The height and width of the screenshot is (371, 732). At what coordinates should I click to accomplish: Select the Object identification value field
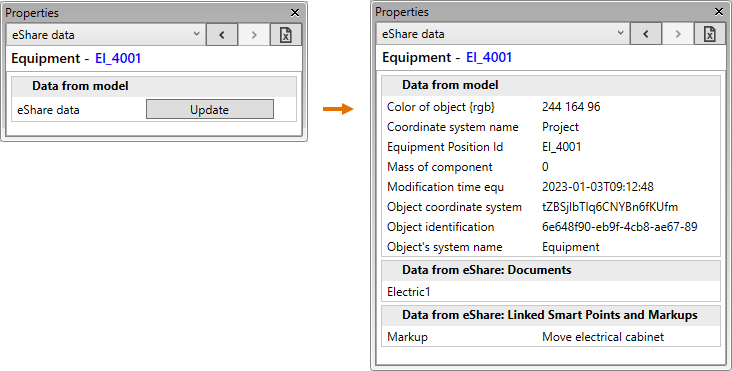[x=619, y=227]
